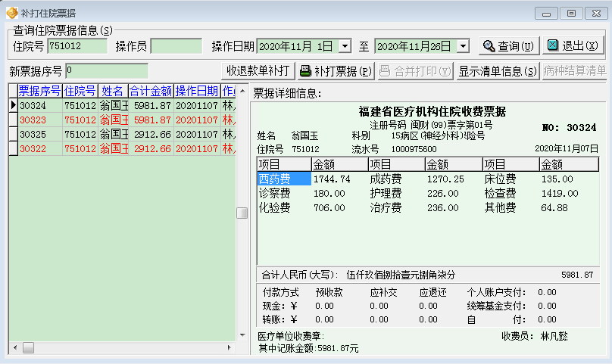Image resolution: width=612 pixels, height=364 pixels.
Task: Focus the 新票据序号 input field
Action: click(107, 71)
